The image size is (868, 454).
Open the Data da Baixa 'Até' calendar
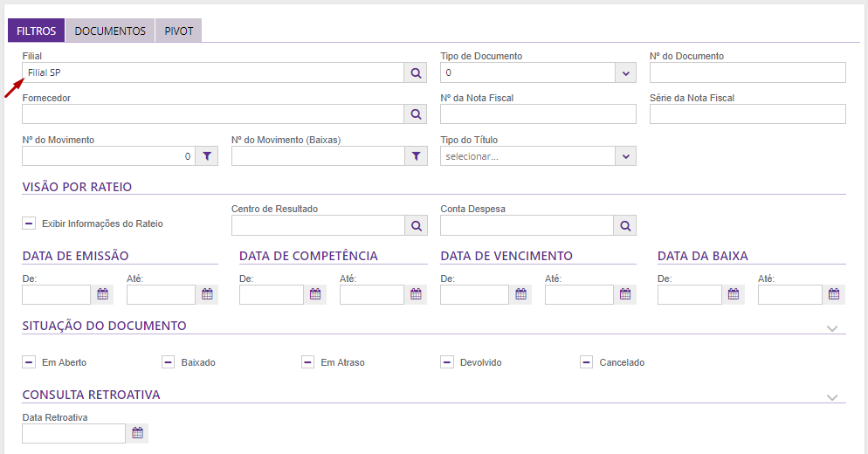[835, 294]
